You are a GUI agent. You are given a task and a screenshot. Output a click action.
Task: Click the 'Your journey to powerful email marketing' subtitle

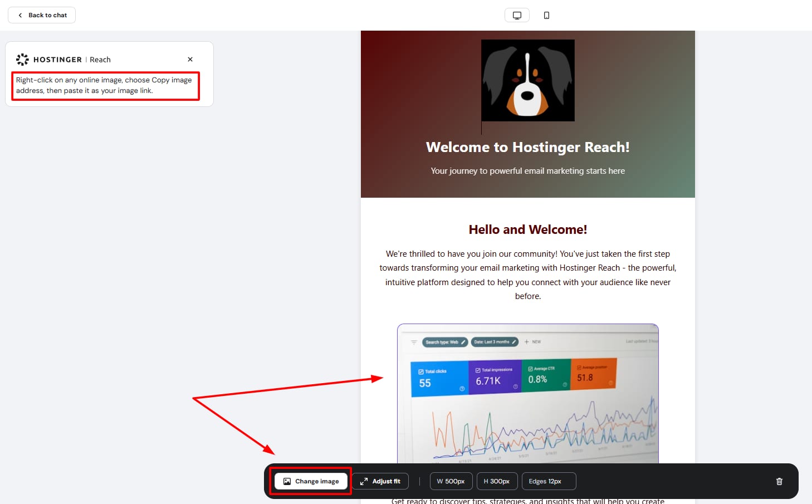(x=528, y=171)
